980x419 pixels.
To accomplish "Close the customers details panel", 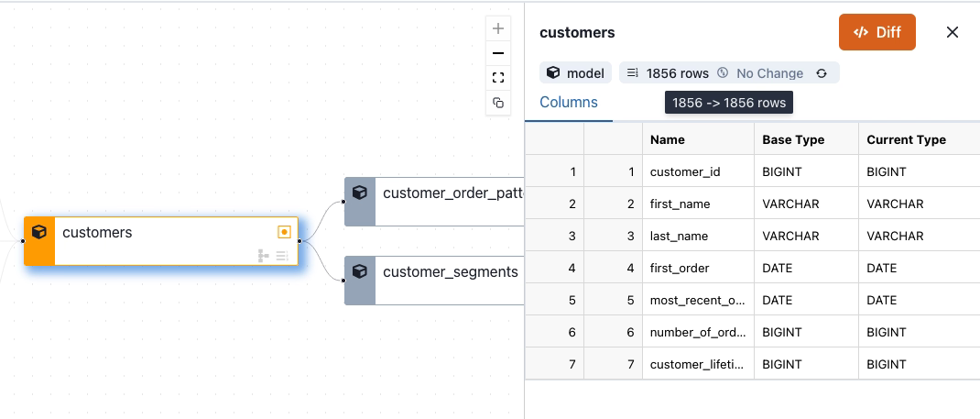I will [x=953, y=32].
